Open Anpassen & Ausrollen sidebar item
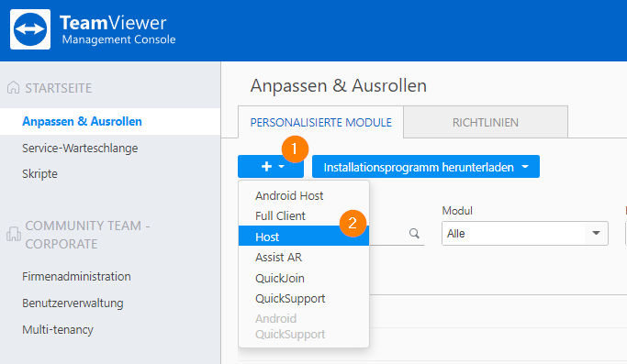 click(x=110, y=121)
